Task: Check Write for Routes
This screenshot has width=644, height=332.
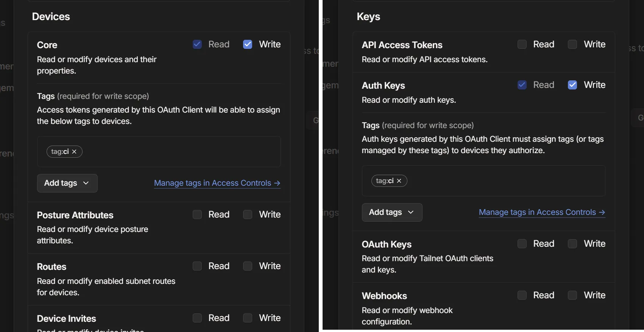Action: pyautogui.click(x=248, y=266)
